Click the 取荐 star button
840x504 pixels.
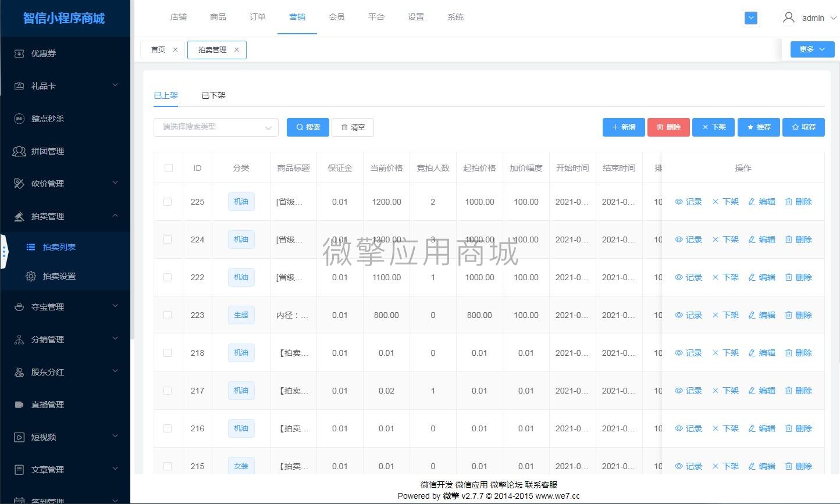tap(803, 127)
